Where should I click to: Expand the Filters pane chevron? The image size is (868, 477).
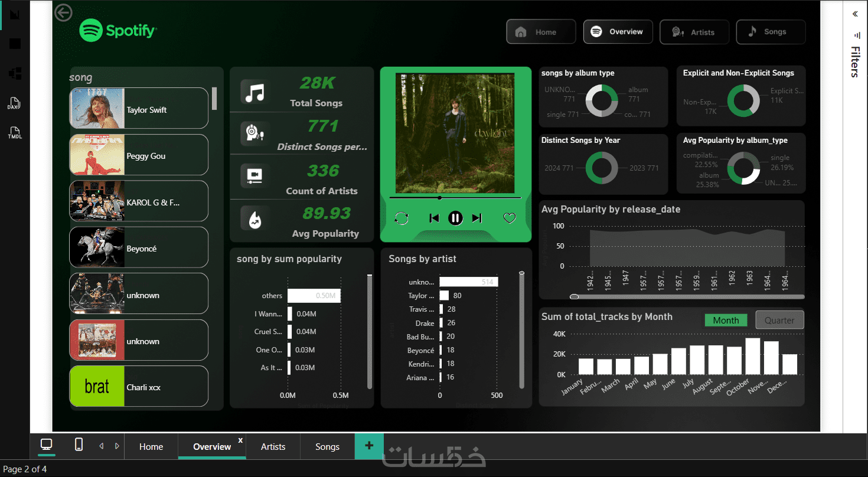(x=855, y=14)
